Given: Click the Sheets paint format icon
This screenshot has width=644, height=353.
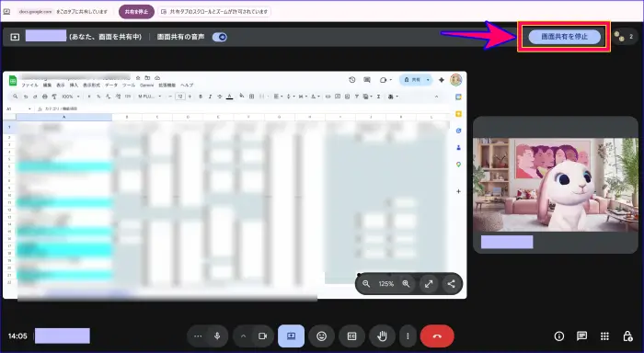Looking at the screenshot, I should [x=54, y=97].
